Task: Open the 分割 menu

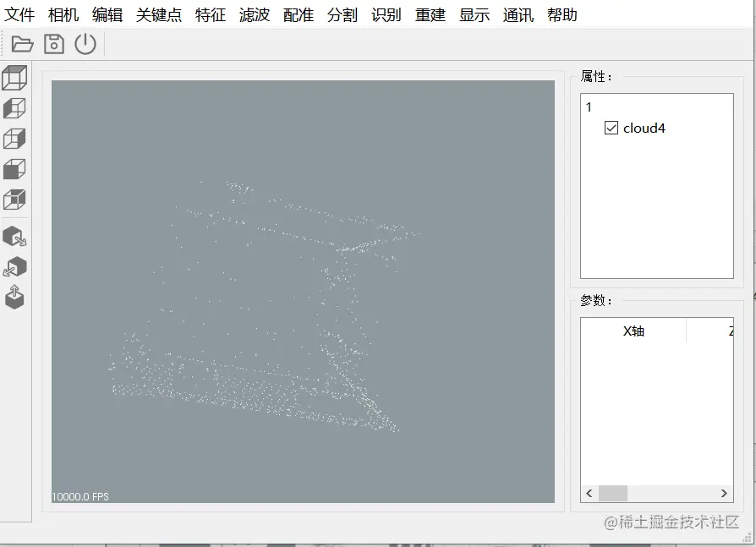Action: (342, 15)
